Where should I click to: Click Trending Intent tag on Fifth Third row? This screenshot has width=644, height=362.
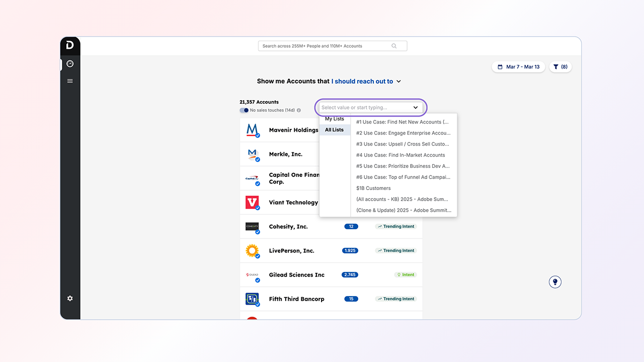pos(396,299)
